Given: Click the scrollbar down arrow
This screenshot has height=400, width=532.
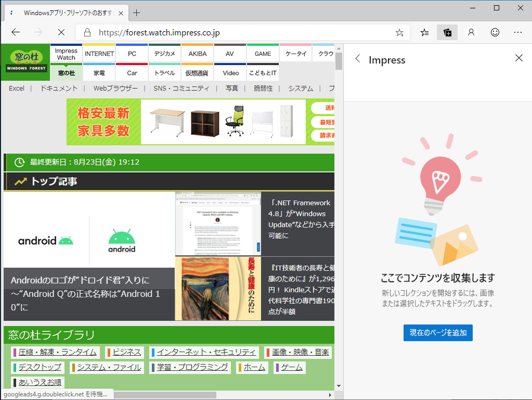Looking at the screenshot, I should click(339, 385).
